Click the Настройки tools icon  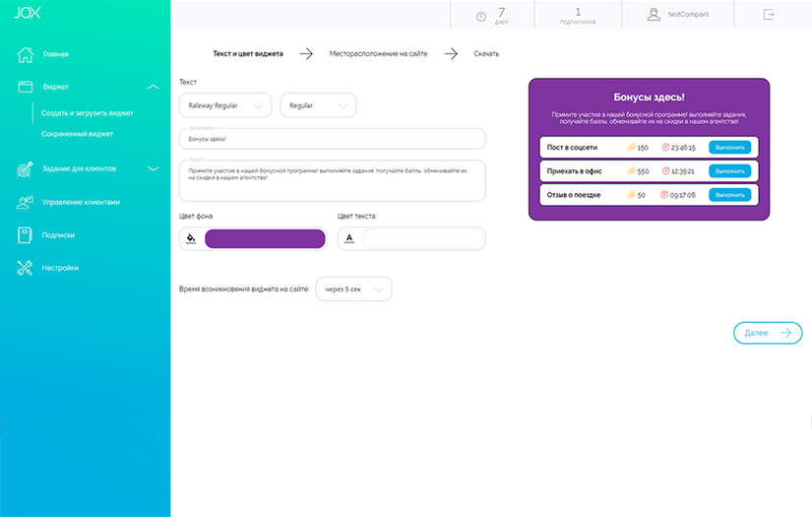pyautogui.click(x=25, y=268)
